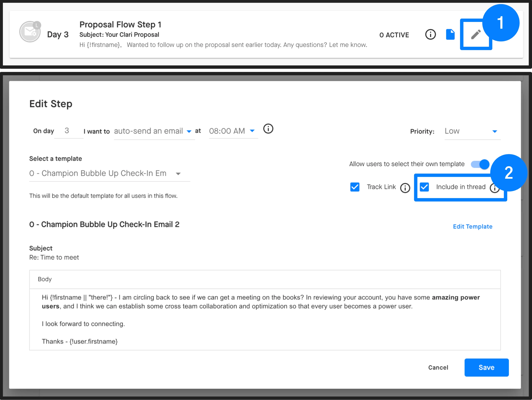Click the auto-send email step icon beside Day 3
The width and height of the screenshot is (532, 400).
pyautogui.click(x=30, y=31)
